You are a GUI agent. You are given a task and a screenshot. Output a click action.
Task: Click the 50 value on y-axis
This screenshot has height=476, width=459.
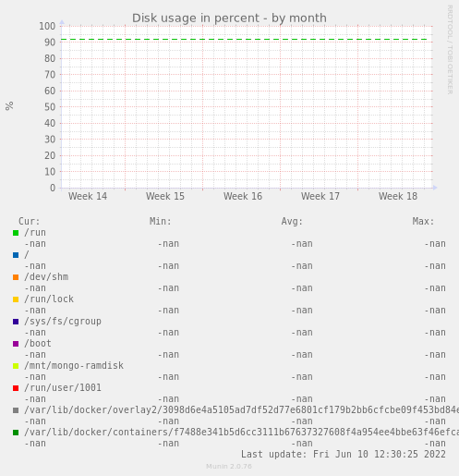[x=50, y=107]
